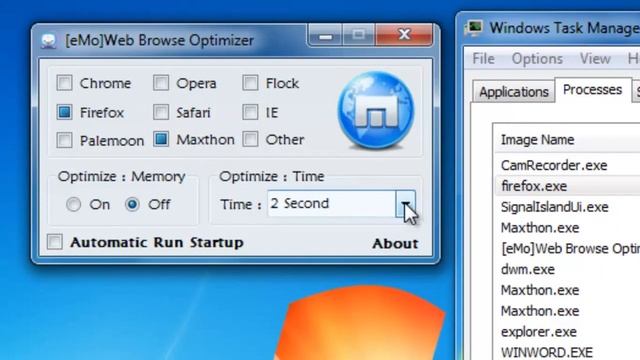Check the Opera browser option
Image resolution: width=640 pixels, height=360 pixels.
click(161, 83)
